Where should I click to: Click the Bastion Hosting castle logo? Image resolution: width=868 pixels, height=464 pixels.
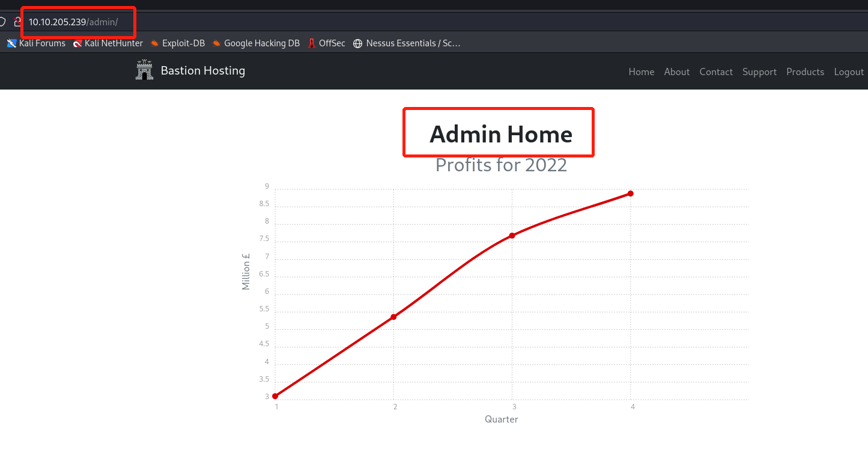[144, 70]
